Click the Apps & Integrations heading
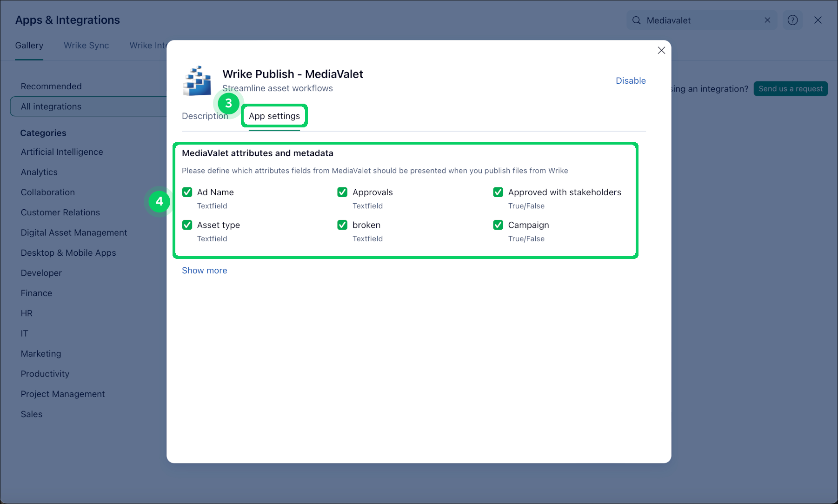 pos(67,20)
